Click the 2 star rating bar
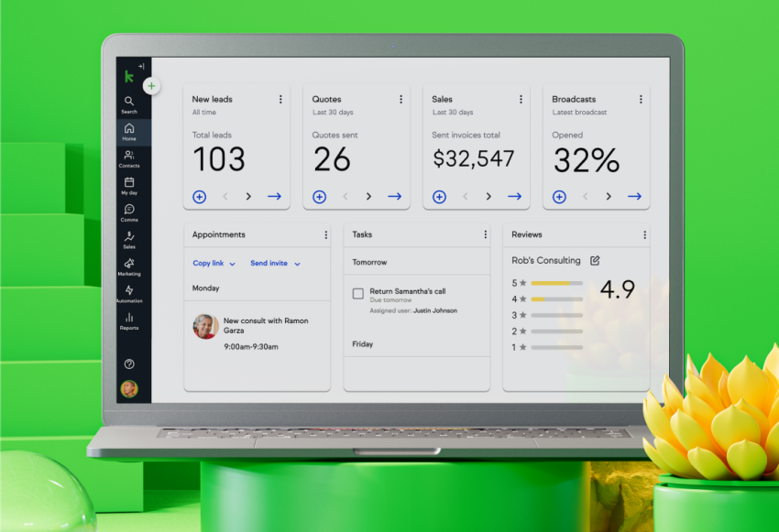This screenshot has height=532, width=779. (557, 331)
